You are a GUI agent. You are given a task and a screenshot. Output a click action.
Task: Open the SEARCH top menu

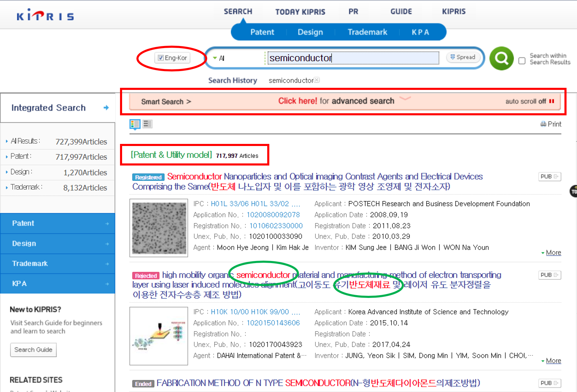(x=238, y=11)
